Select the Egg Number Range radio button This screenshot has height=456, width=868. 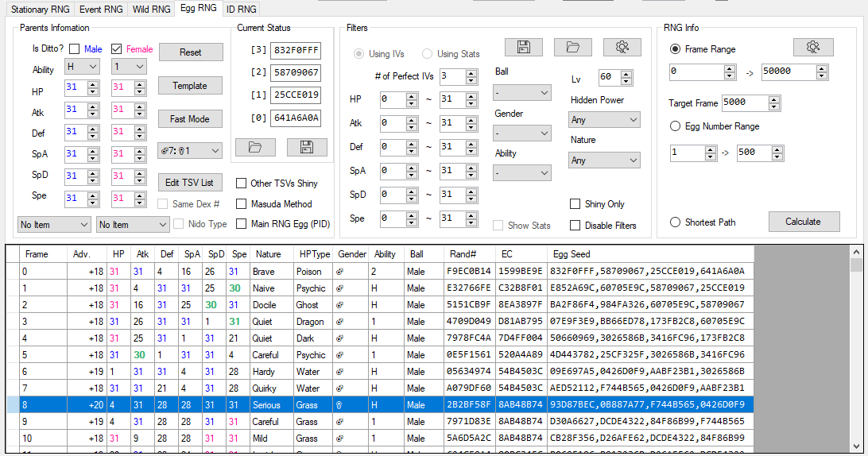(x=676, y=126)
